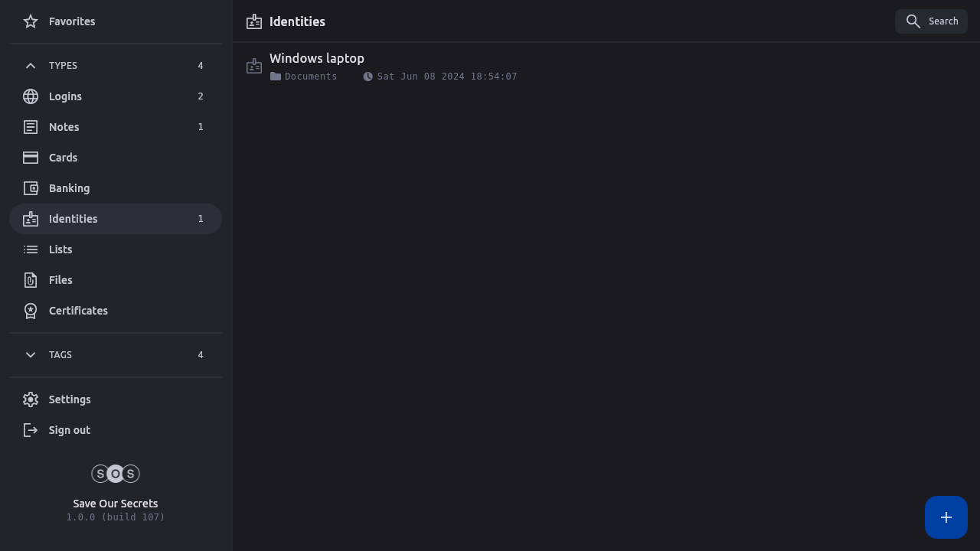Click the Certificates ribbon icon

tap(31, 311)
